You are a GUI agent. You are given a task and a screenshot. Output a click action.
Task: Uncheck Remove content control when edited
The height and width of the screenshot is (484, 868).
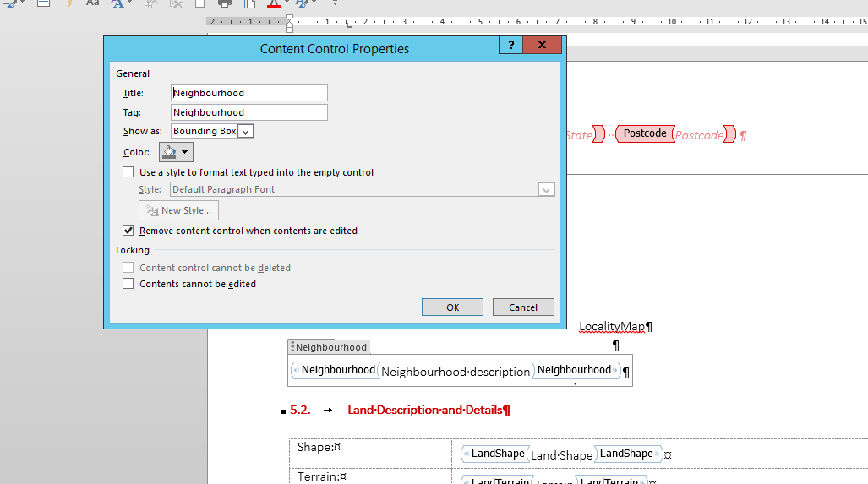point(128,230)
